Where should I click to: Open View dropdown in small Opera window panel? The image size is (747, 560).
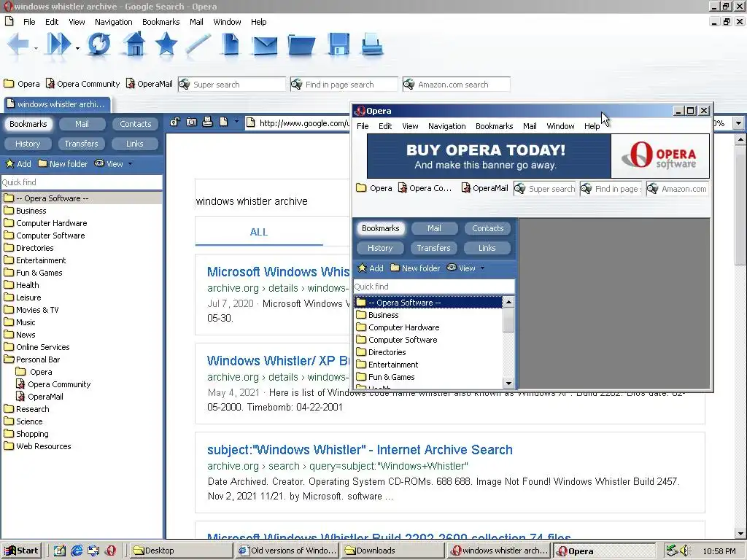point(466,268)
